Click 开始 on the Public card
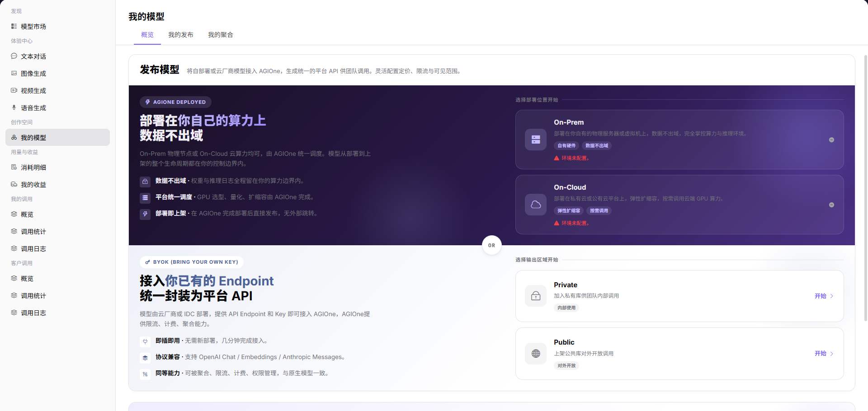The height and width of the screenshot is (411, 868). click(x=821, y=354)
